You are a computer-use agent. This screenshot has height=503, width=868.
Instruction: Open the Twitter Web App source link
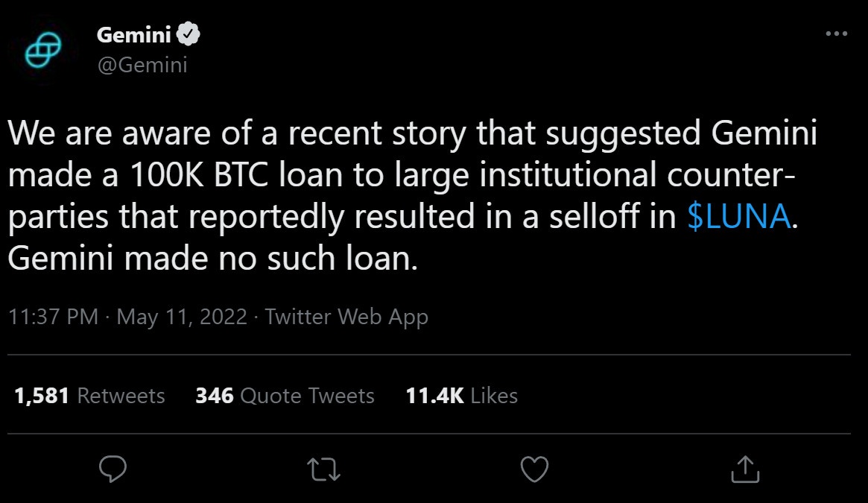point(346,317)
